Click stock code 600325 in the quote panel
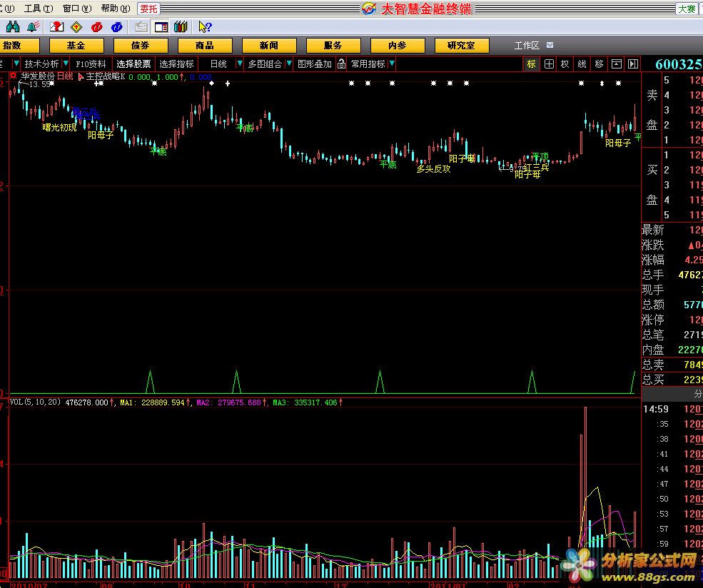This screenshot has height=588, width=703. click(679, 64)
